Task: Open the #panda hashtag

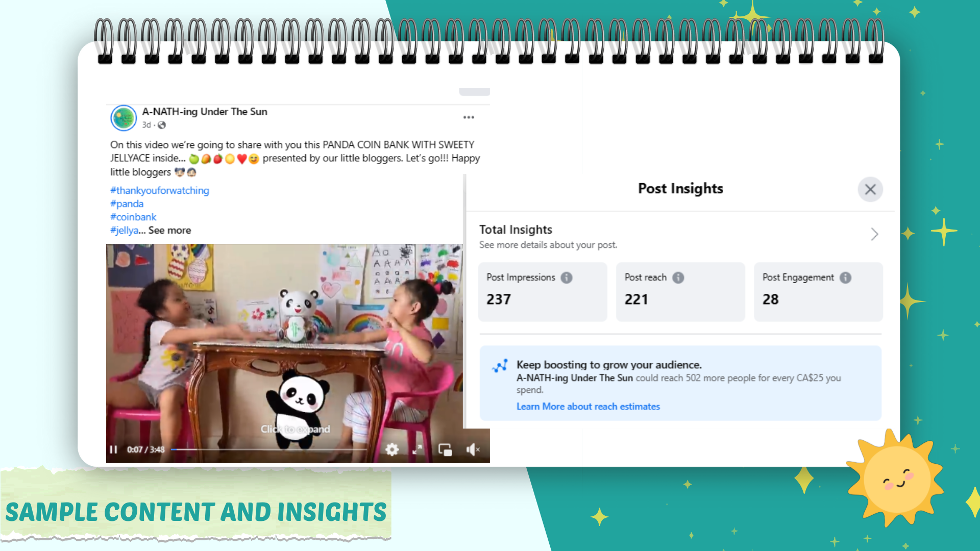Action: point(127,204)
